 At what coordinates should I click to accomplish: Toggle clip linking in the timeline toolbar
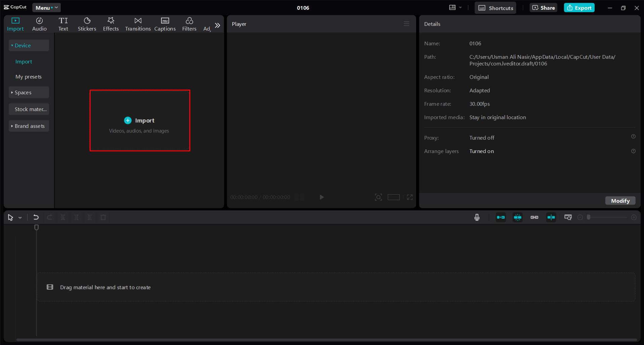[x=534, y=217]
